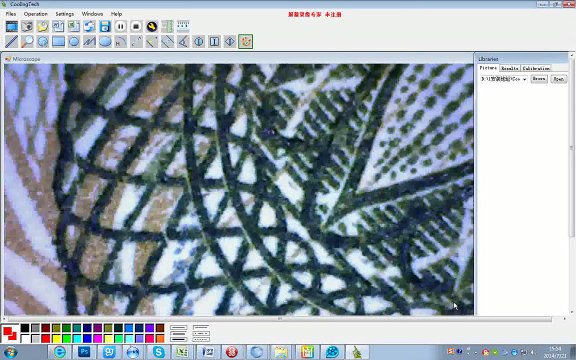The image size is (576, 360).
Task: Select the ellipse measurement tool
Action: pos(105,42)
